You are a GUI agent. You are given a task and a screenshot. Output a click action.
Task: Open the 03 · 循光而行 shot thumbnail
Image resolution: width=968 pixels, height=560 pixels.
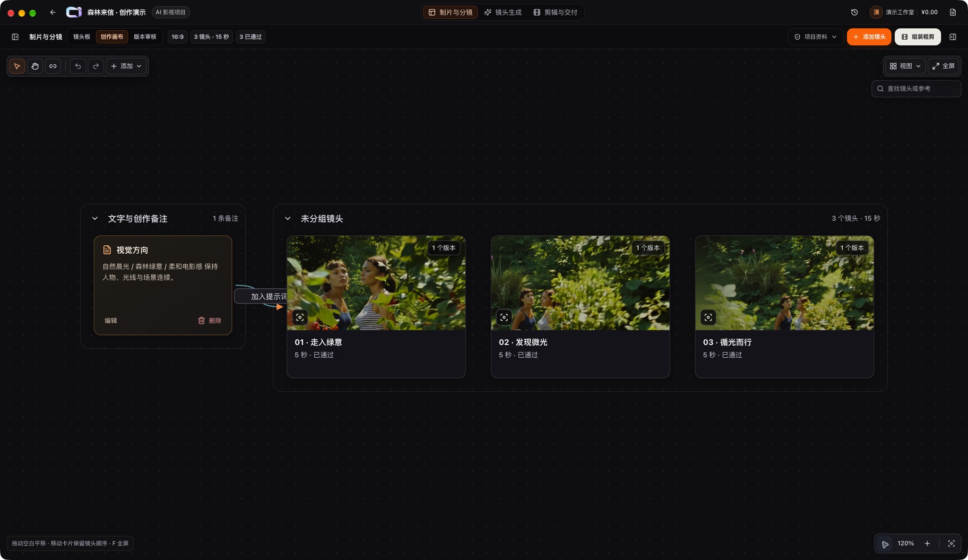coord(785,283)
